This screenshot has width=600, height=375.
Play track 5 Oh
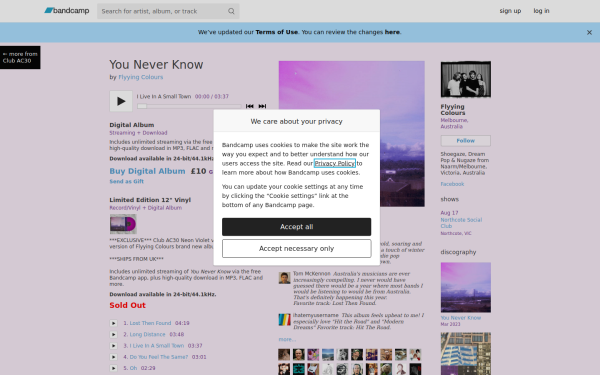113,368
